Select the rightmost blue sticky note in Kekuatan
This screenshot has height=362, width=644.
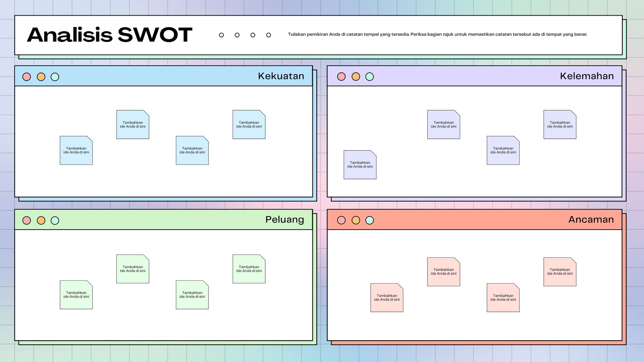click(249, 125)
